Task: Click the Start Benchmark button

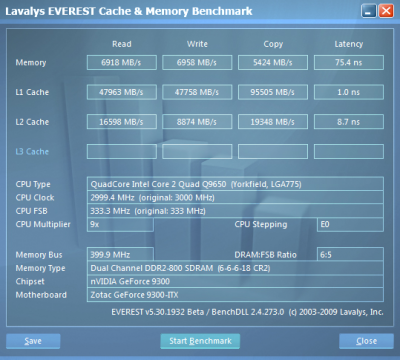Action: point(200,341)
